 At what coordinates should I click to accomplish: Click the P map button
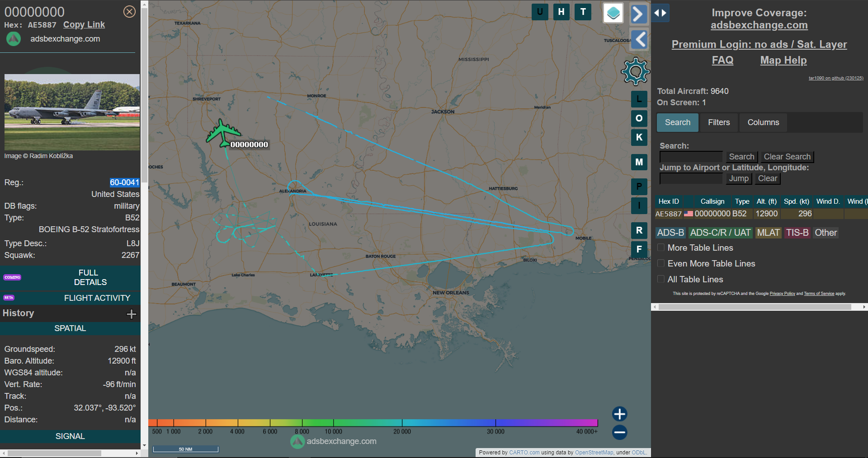click(x=639, y=187)
